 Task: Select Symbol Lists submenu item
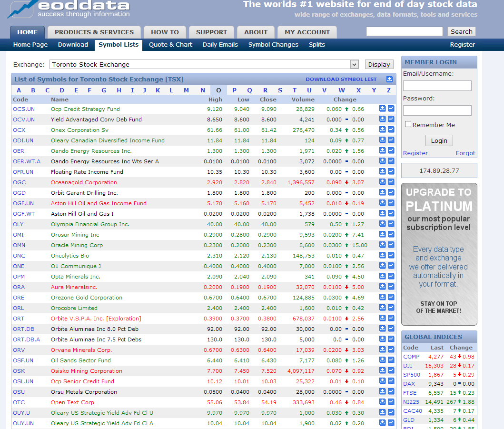119,45
